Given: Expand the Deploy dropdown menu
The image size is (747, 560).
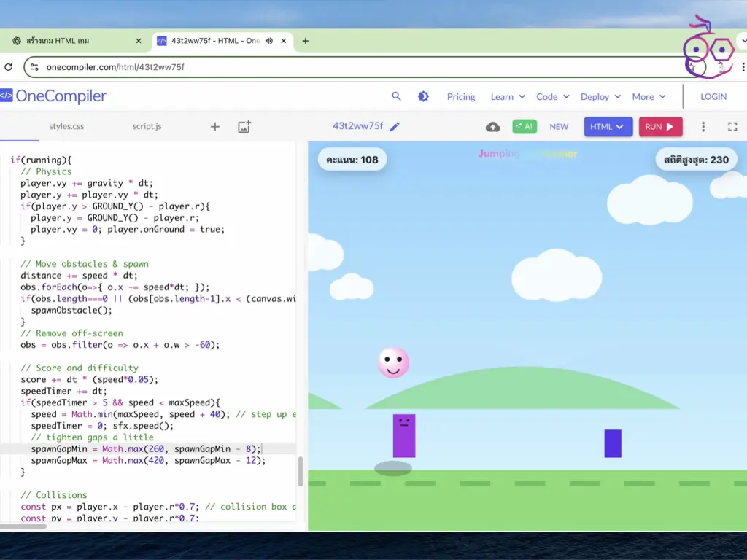Looking at the screenshot, I should pyautogui.click(x=600, y=96).
